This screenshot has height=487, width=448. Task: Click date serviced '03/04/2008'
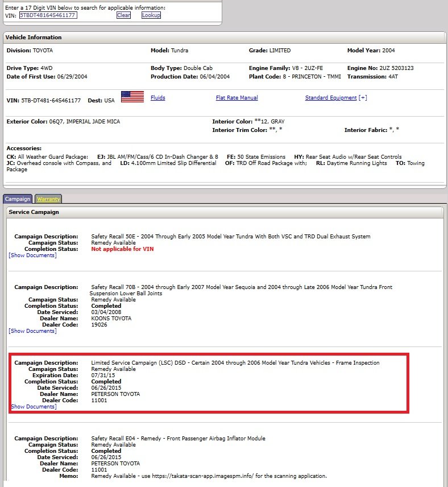[x=106, y=312]
